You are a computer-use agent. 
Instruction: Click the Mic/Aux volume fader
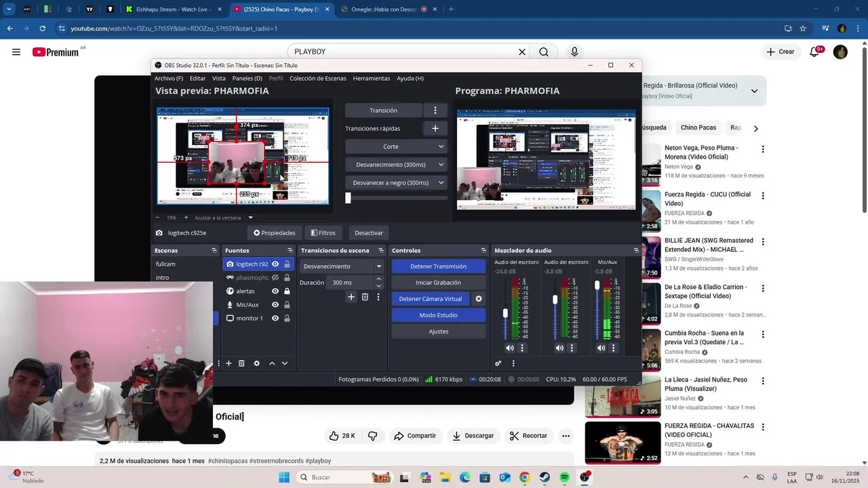pos(597,285)
